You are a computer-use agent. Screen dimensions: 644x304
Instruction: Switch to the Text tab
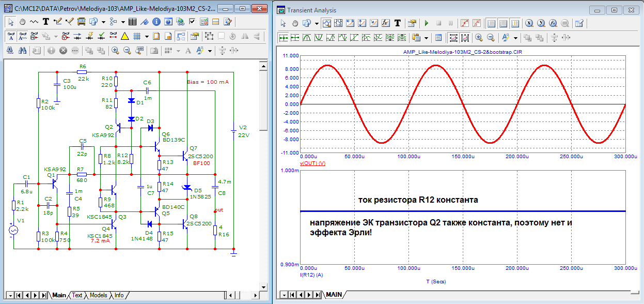77,295
